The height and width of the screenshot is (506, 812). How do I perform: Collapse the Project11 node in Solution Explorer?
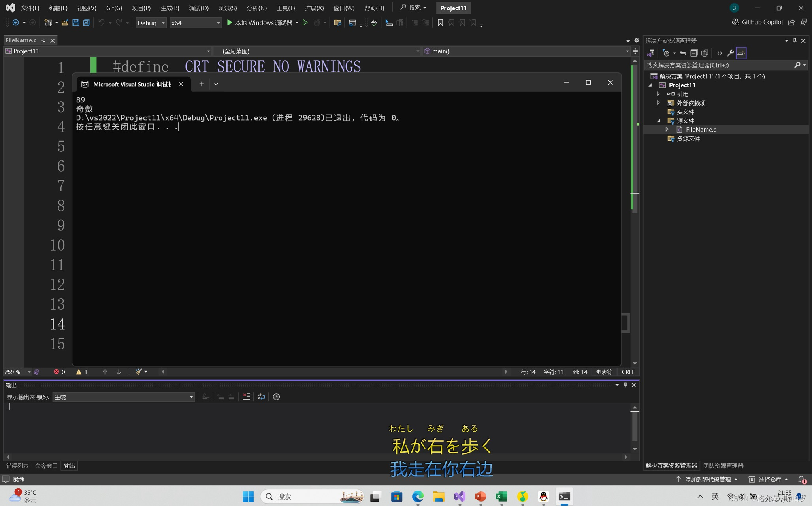tap(650, 85)
